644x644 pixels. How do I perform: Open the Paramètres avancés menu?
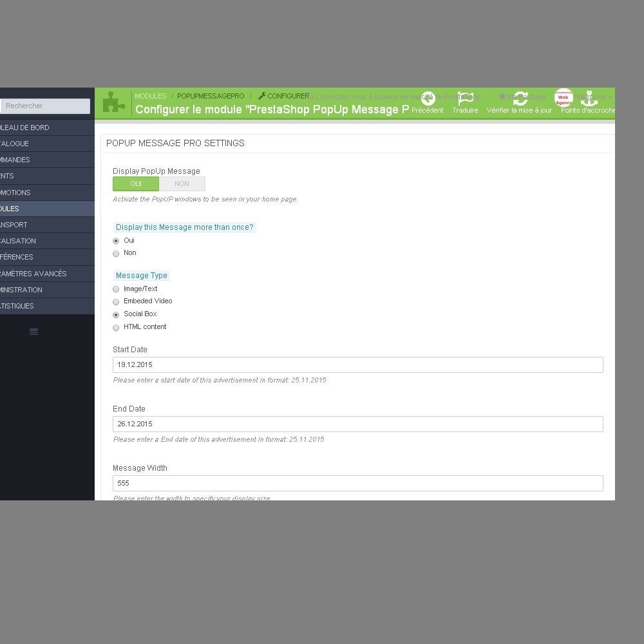(x=47, y=274)
